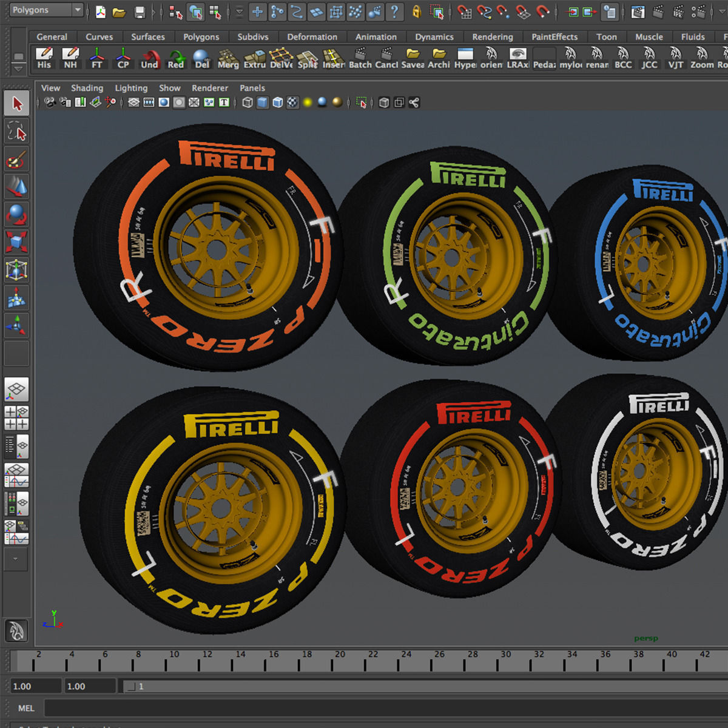
Task: Click the Extru shelf icon
Action: 255,58
